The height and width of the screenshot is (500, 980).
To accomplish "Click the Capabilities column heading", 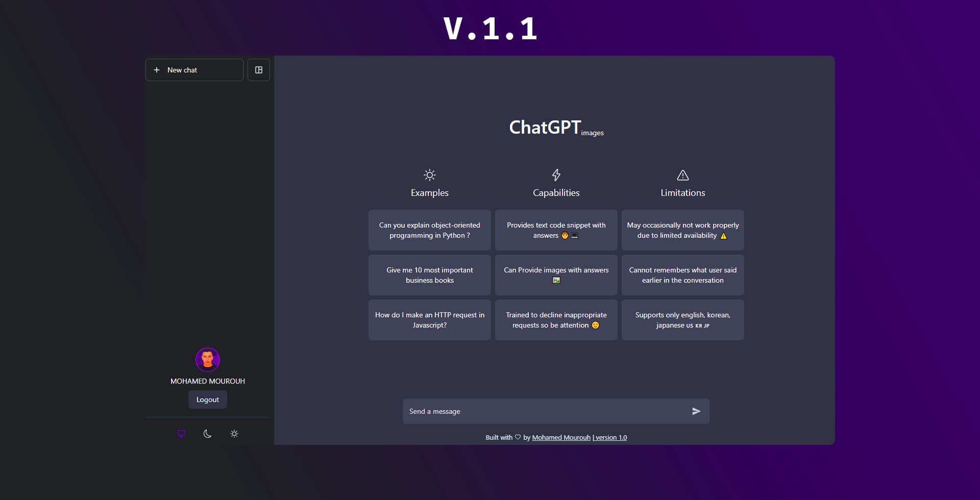I will pos(556,193).
